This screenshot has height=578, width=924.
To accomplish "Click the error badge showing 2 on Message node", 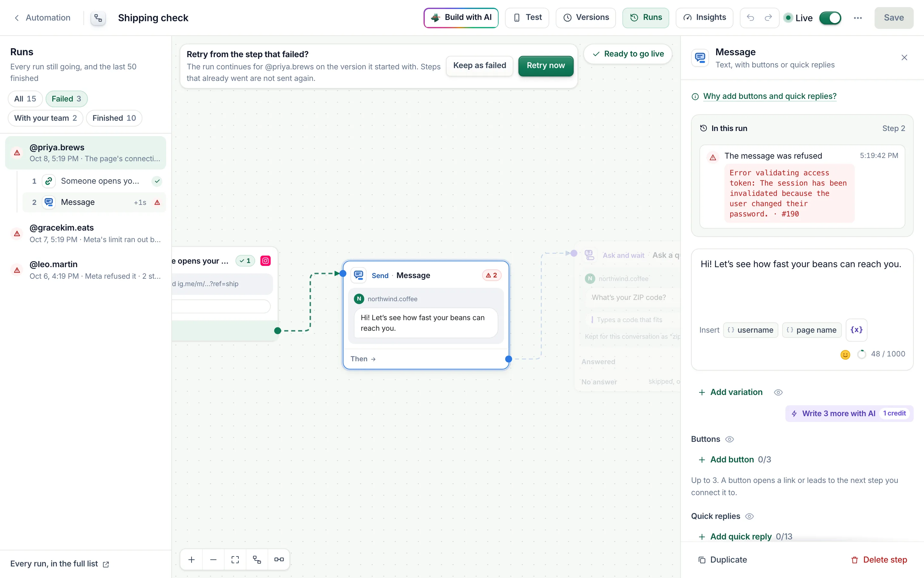I will [x=492, y=275].
